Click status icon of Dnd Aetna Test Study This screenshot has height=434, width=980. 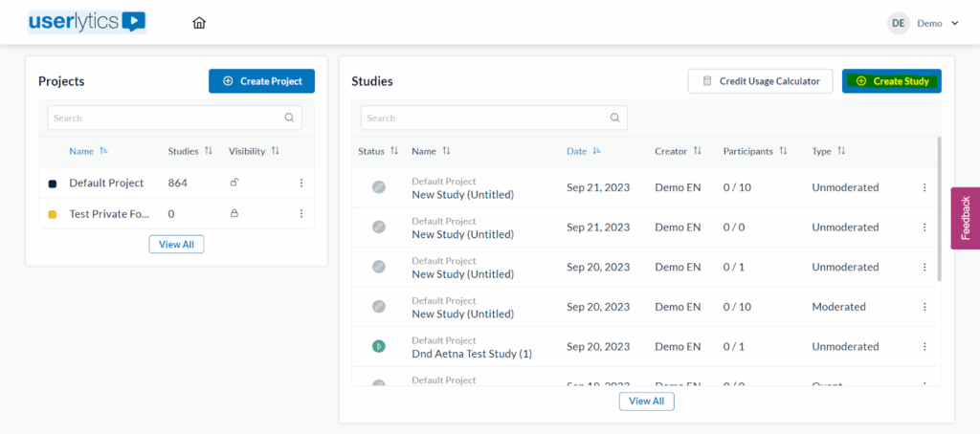coord(379,346)
